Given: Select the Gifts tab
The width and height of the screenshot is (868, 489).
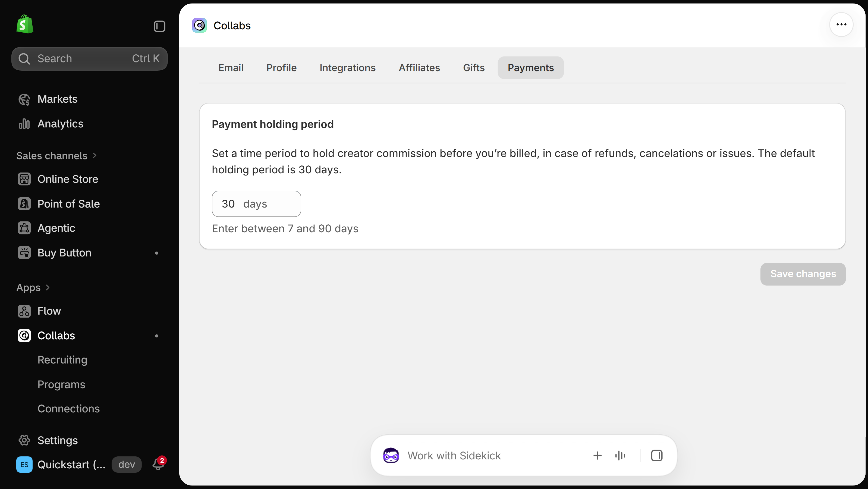Looking at the screenshot, I should tap(474, 68).
